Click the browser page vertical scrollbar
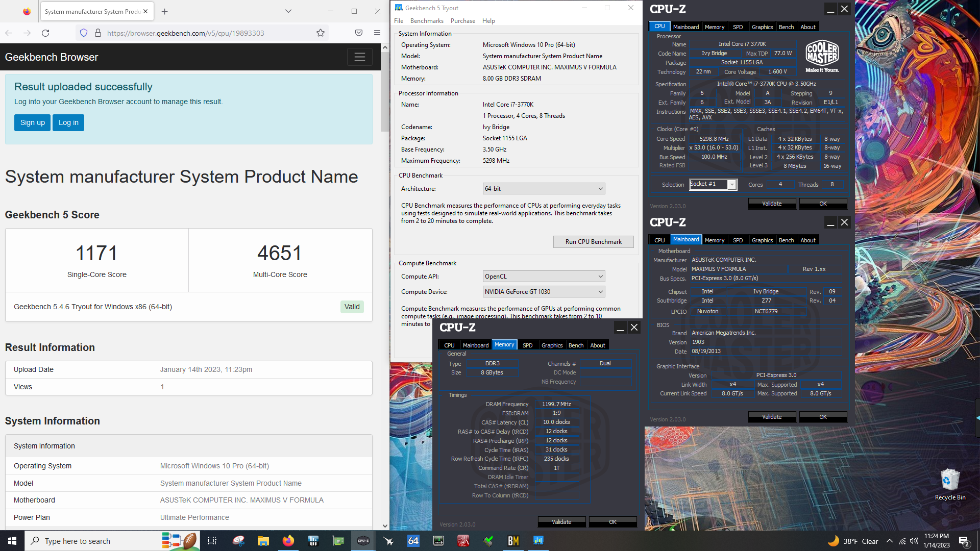Image resolution: width=980 pixels, height=551 pixels. [385, 92]
